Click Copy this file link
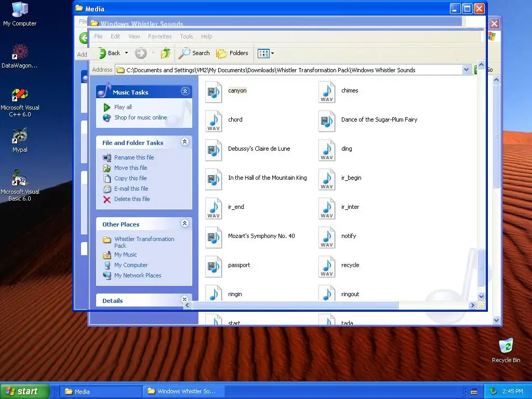532x399 pixels. [130, 178]
